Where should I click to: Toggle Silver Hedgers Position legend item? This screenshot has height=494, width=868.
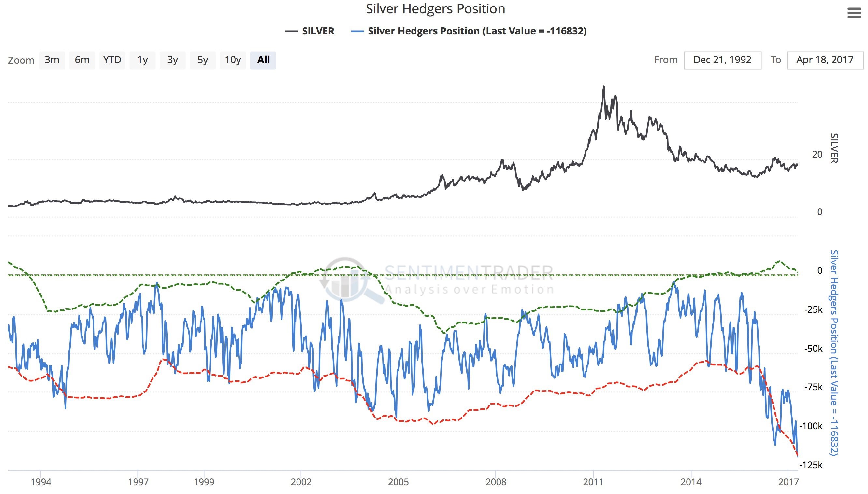pos(477,31)
